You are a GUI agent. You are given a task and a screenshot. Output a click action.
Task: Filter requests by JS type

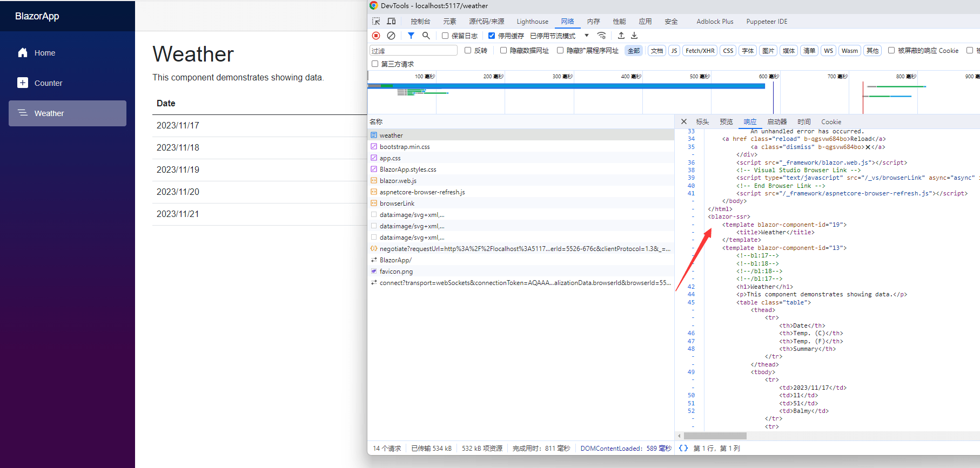(674, 51)
